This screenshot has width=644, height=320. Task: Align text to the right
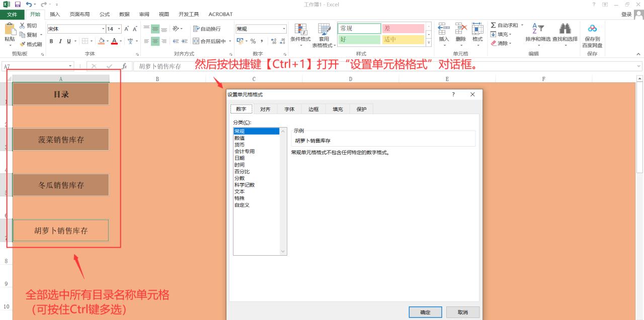[165, 41]
